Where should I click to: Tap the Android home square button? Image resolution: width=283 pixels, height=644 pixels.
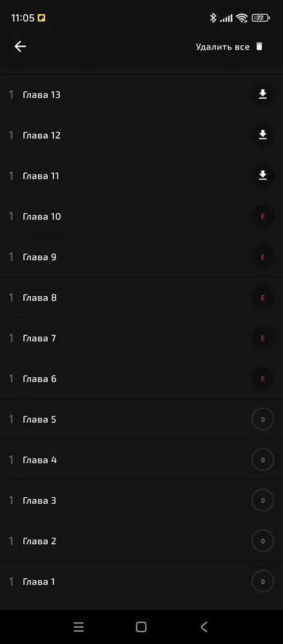(141, 627)
